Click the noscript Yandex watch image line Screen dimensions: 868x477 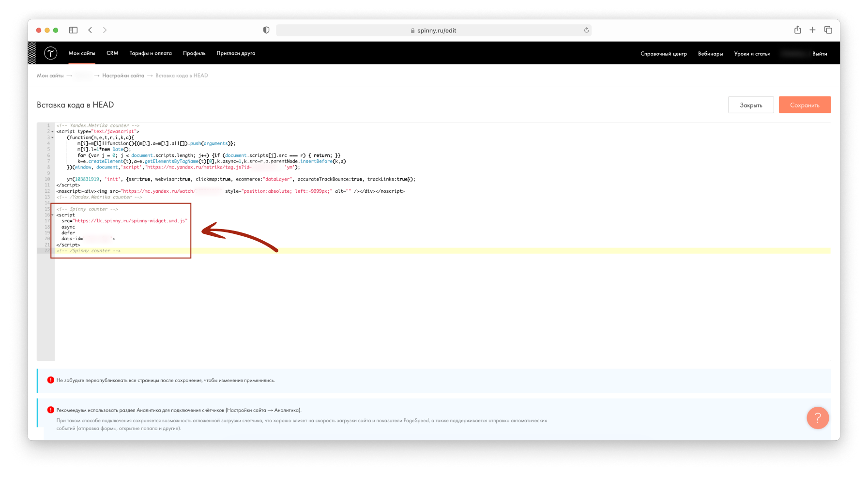click(230, 191)
